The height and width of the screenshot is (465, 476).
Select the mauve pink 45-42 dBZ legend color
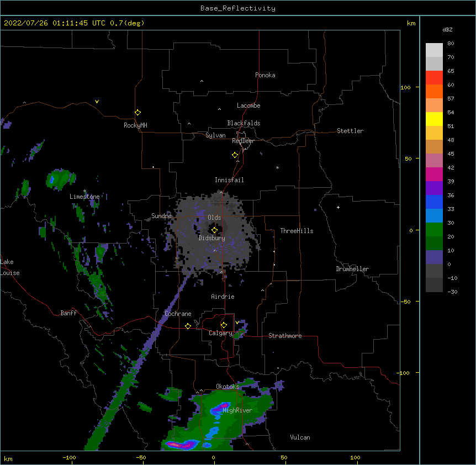tap(434, 161)
